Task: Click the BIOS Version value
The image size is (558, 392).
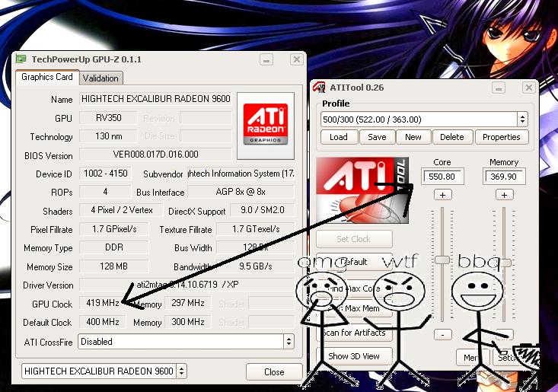Action: [155, 155]
